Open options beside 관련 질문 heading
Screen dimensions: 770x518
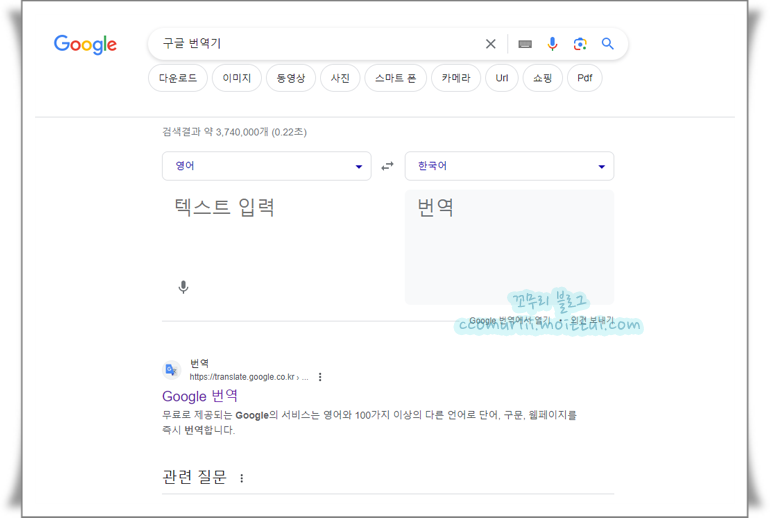pyautogui.click(x=242, y=478)
